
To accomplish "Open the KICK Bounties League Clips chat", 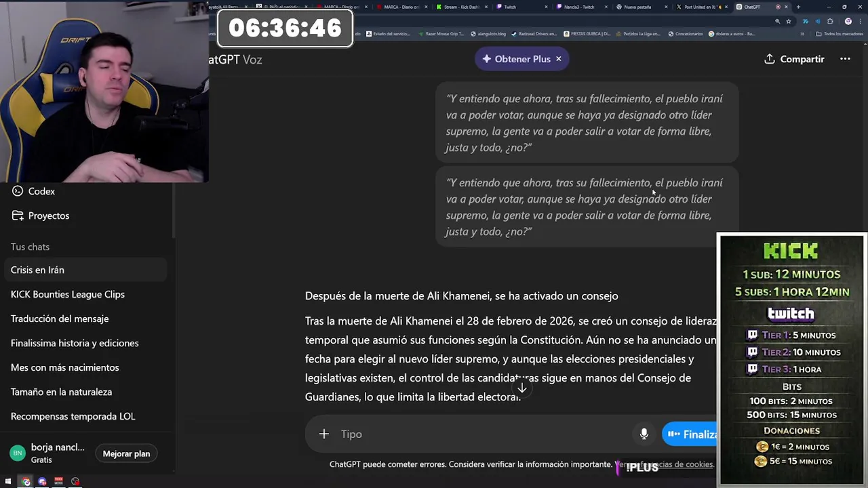I will (85, 294).
